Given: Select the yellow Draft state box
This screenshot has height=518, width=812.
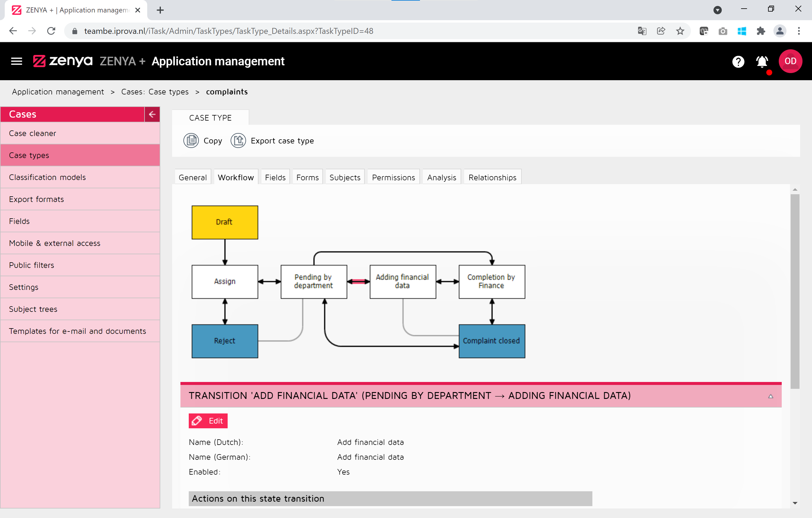Looking at the screenshot, I should (x=225, y=222).
